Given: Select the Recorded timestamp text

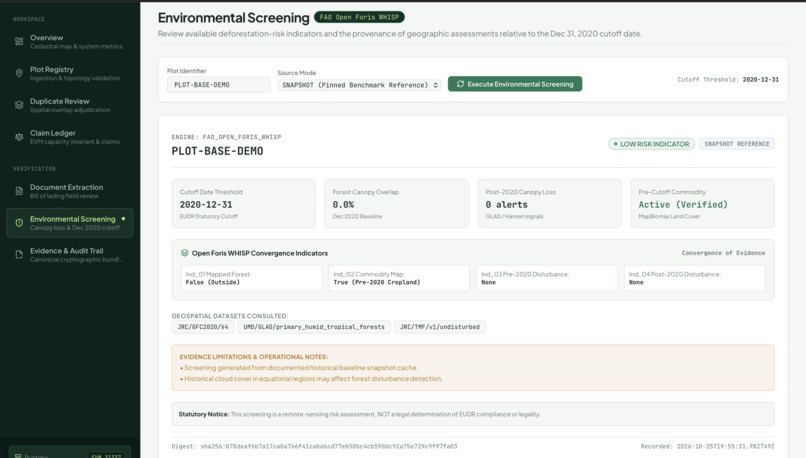Looking at the screenshot, I should pos(707,446).
